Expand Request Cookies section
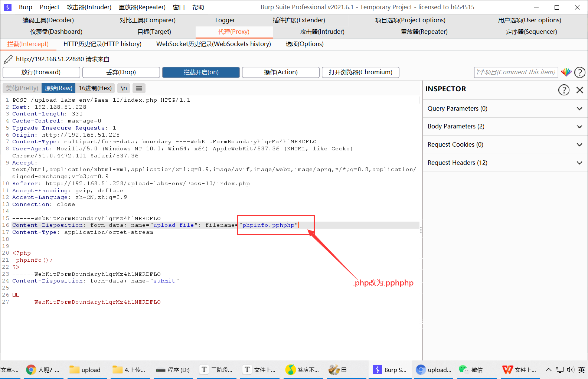Viewport: 588px width, 379px height. tap(505, 144)
